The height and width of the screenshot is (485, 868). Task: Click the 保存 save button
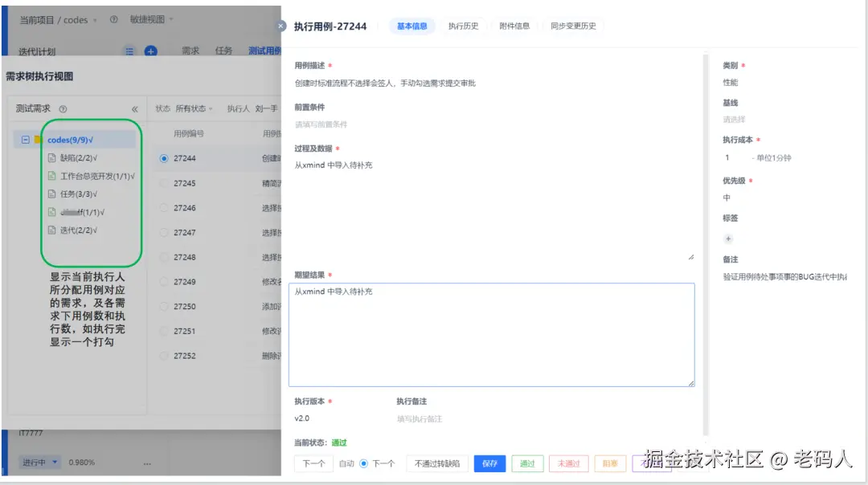490,463
